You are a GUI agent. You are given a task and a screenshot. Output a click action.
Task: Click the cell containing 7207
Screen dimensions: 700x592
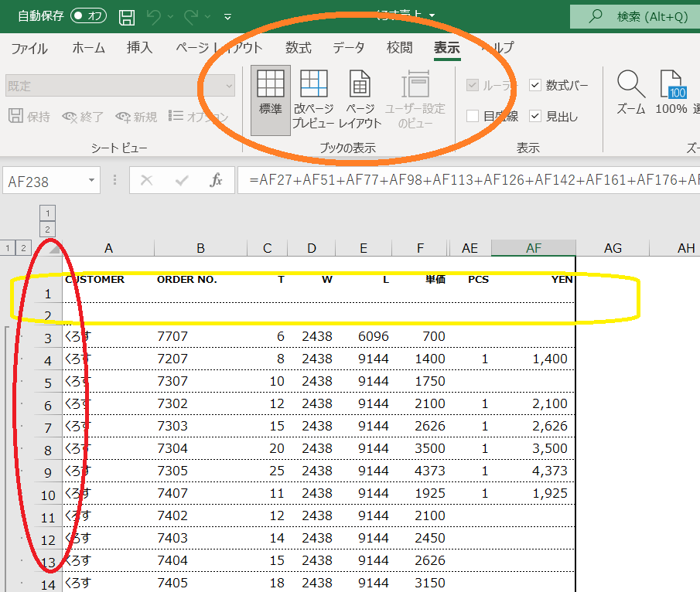200,359
